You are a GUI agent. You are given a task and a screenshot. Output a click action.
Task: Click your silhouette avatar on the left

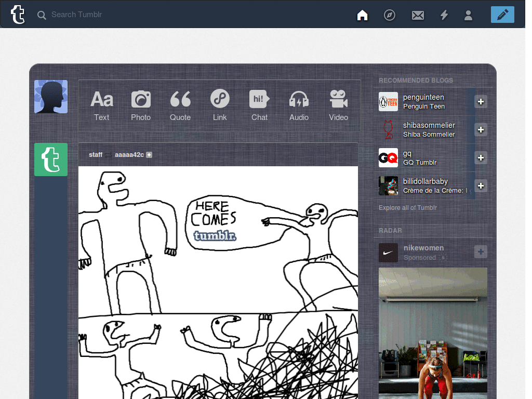[51, 97]
